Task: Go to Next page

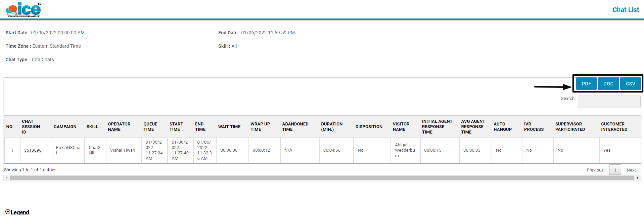Action: point(631,170)
